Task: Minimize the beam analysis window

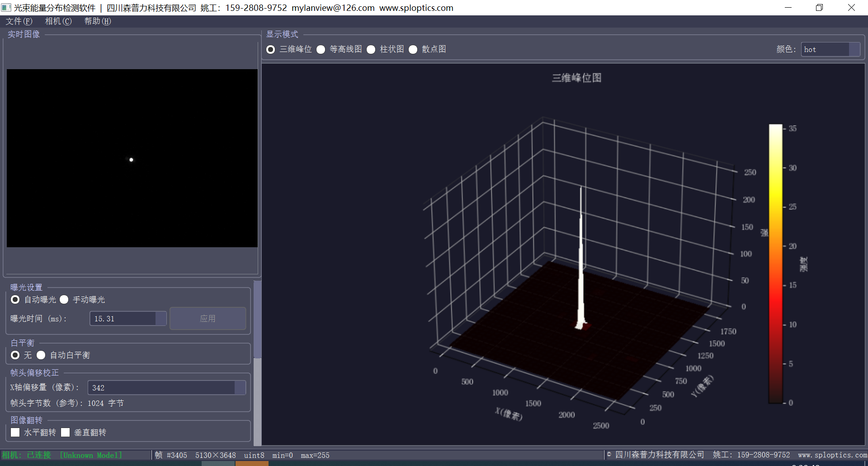Action: point(788,8)
